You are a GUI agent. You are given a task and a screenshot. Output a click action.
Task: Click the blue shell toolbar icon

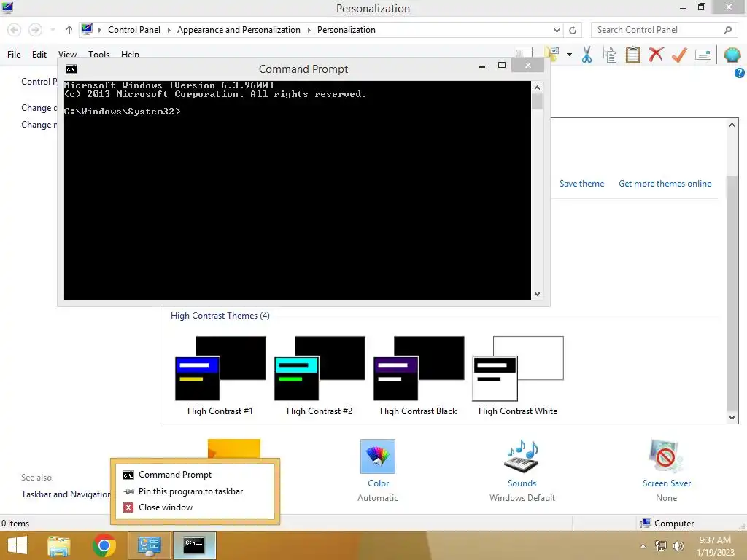click(732, 55)
